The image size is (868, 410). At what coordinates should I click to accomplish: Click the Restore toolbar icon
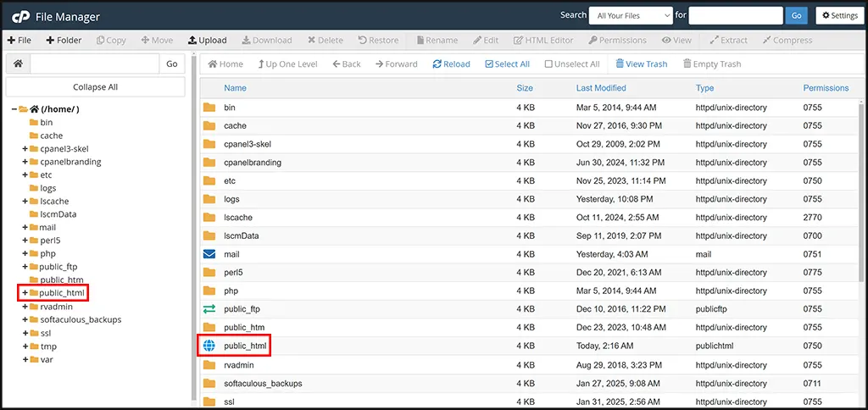[362, 41]
